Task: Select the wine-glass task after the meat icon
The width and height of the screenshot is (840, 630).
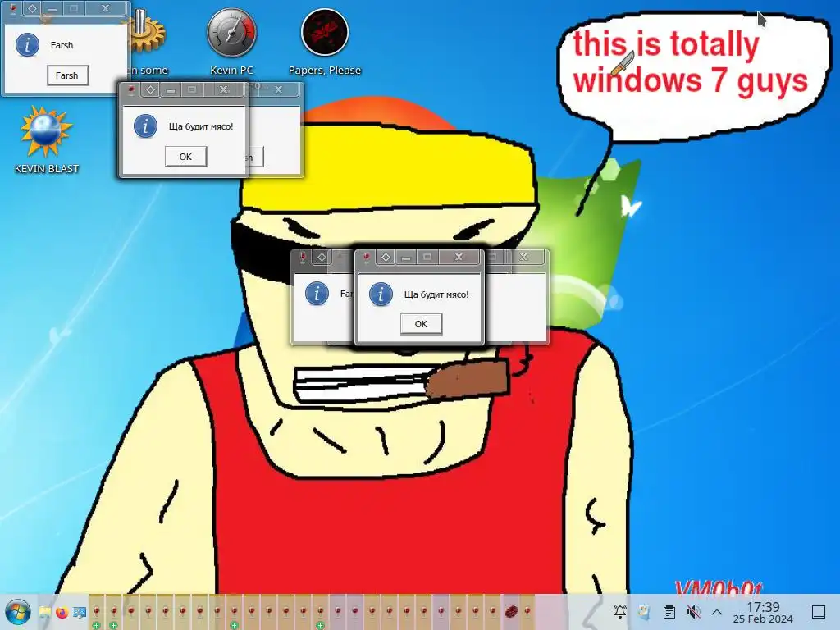Action: coord(527,612)
